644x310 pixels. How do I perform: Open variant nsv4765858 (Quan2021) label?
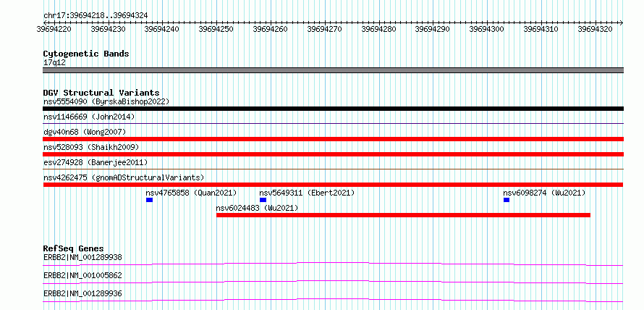click(x=192, y=193)
